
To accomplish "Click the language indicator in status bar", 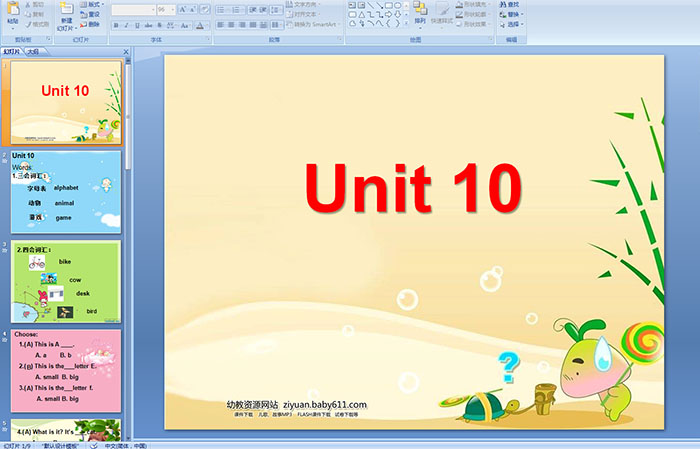I will click(x=126, y=445).
